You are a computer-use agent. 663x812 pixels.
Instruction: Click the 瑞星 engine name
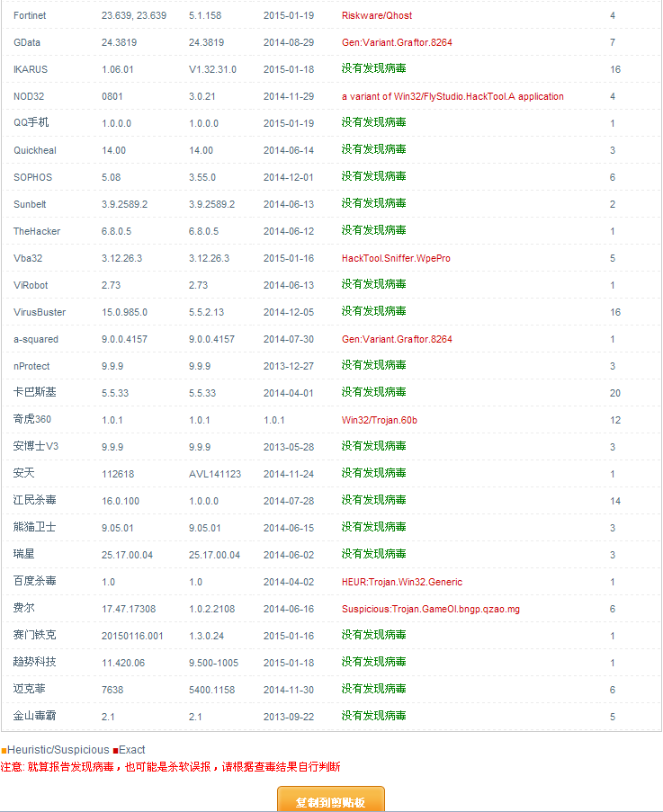(23, 554)
